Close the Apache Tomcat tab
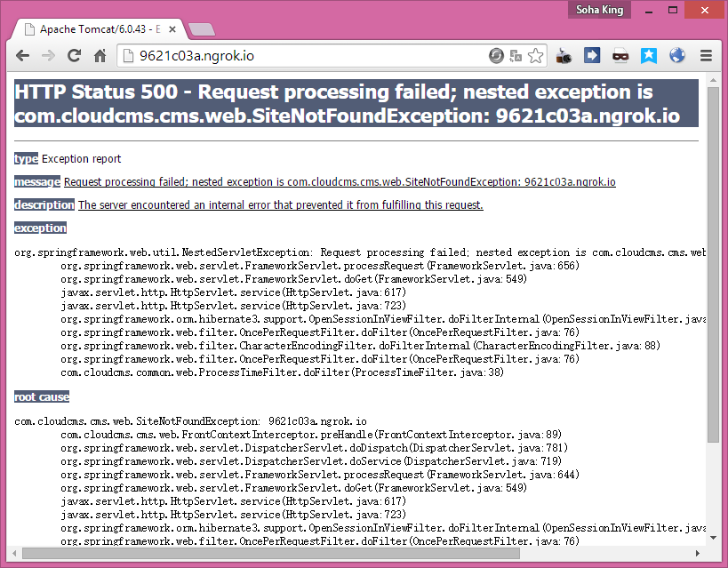The image size is (728, 568). point(172,29)
